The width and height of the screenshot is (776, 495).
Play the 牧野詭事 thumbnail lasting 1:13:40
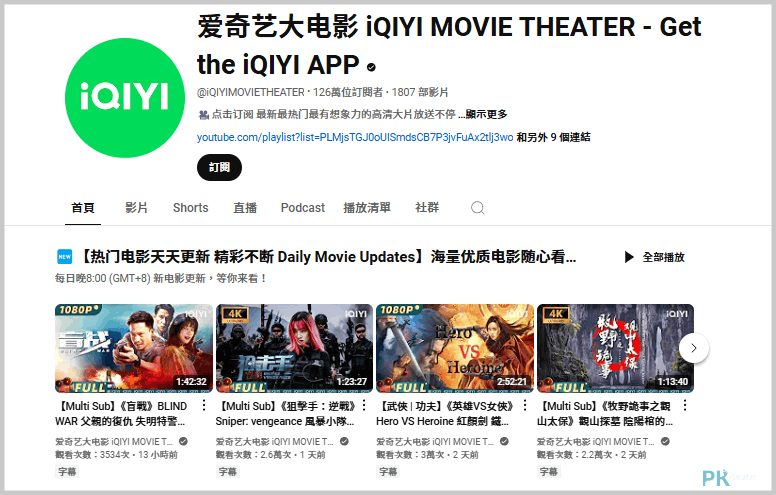(616, 348)
